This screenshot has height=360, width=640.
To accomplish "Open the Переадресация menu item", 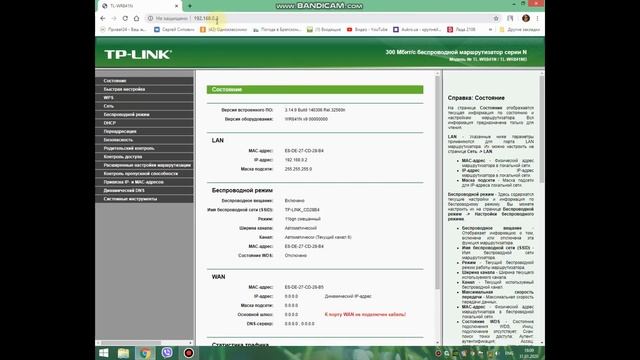I will coord(144,131).
